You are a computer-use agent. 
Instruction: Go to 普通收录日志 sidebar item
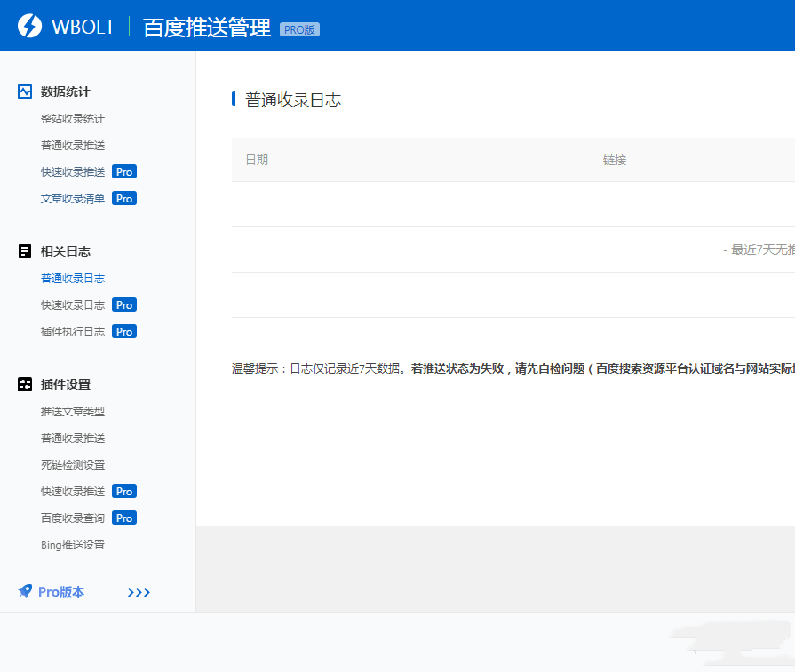[73, 279]
